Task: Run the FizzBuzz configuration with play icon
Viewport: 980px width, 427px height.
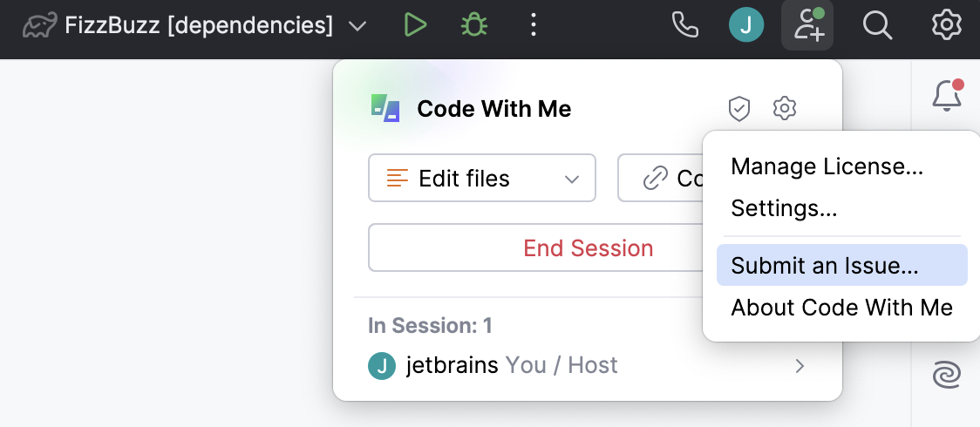Action: tap(416, 26)
